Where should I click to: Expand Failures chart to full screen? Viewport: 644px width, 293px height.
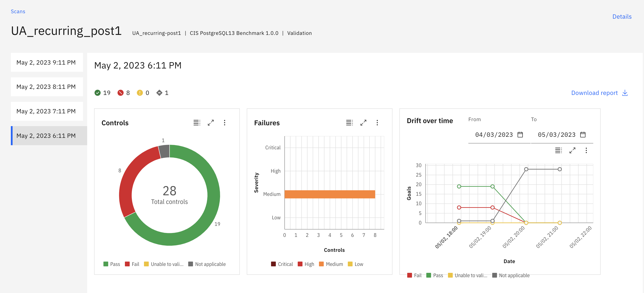pos(363,123)
